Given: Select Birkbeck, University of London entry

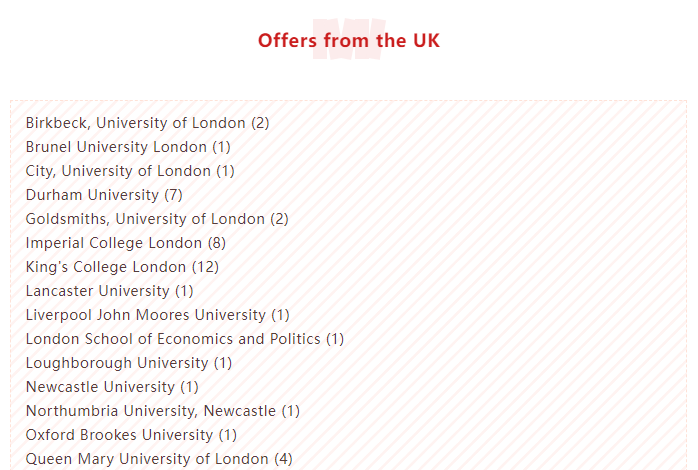Looking at the screenshot, I should pos(147,123).
